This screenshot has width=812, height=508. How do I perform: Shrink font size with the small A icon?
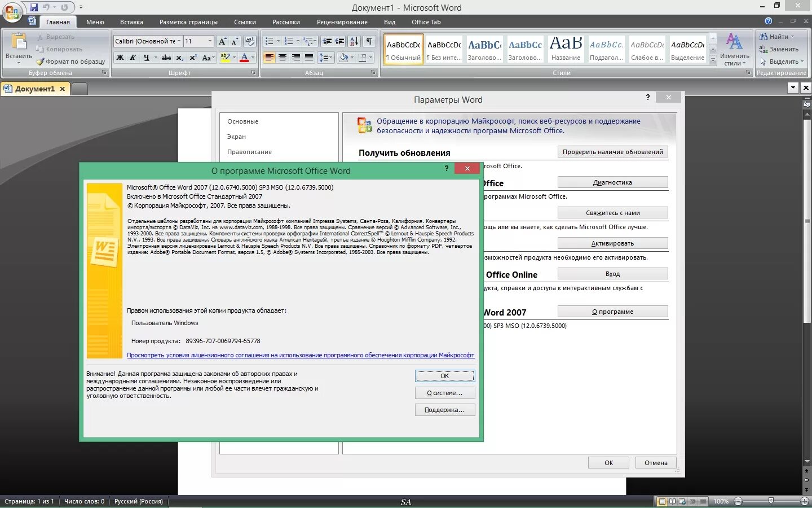235,41
